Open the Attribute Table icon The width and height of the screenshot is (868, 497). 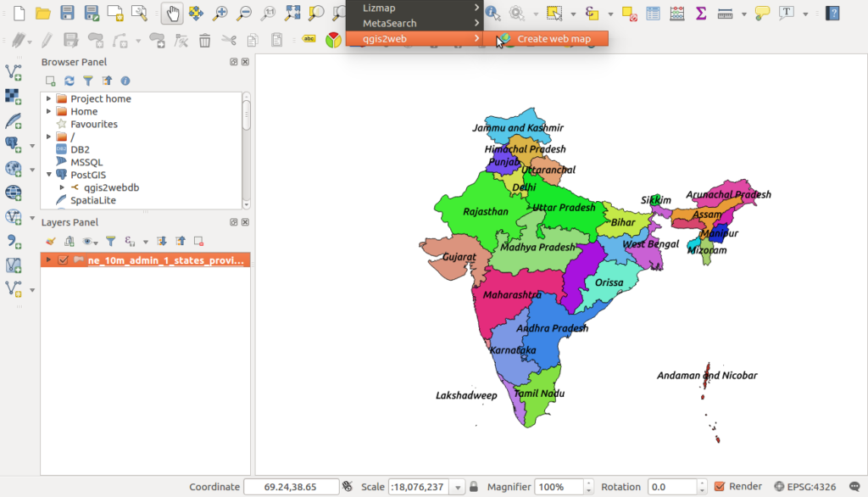click(x=652, y=13)
